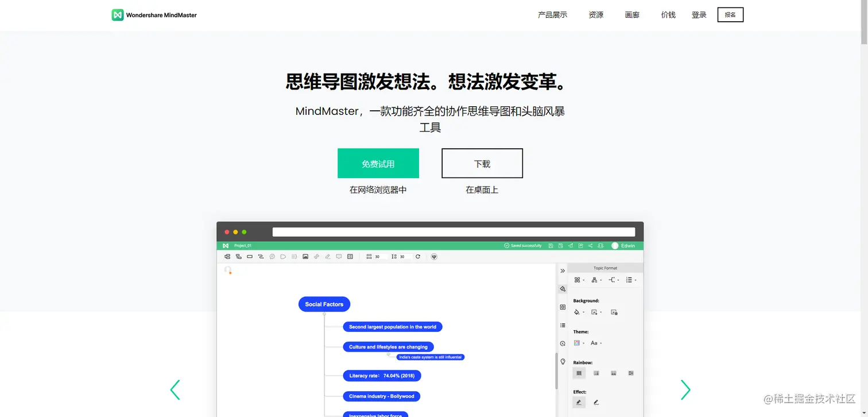Viewport: 868px width, 417px height.
Task: Click the right green carousel arrow
Action: (685, 390)
